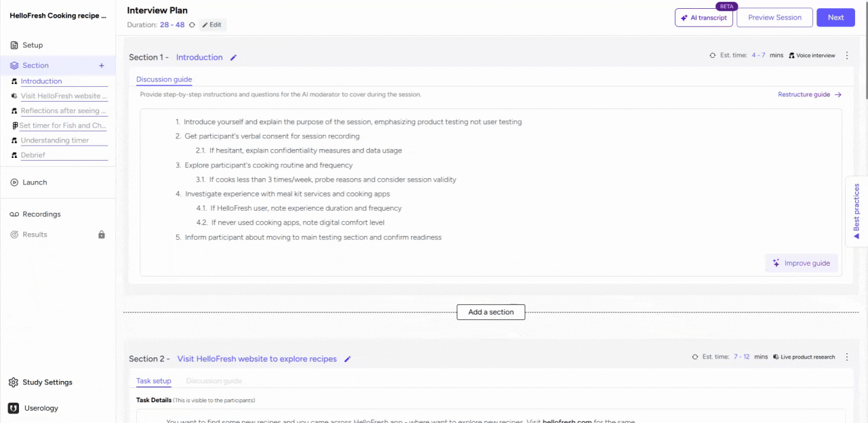
Task: Click the Preview Session button
Action: (774, 17)
